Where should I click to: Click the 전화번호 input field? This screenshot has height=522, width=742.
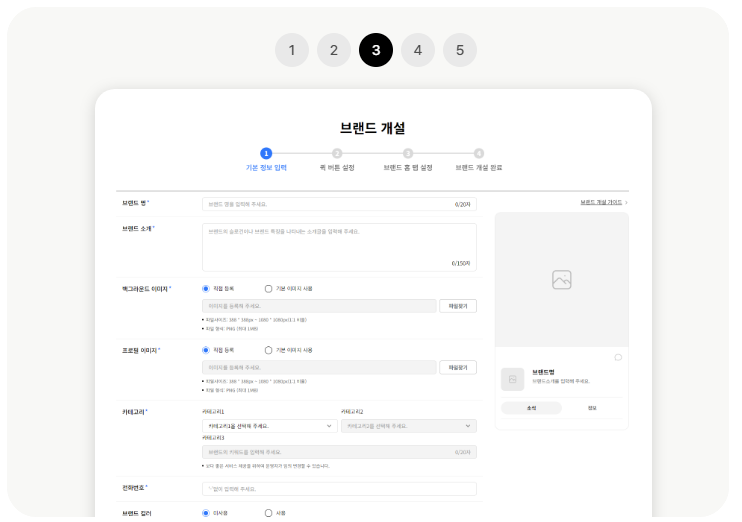pos(339,489)
